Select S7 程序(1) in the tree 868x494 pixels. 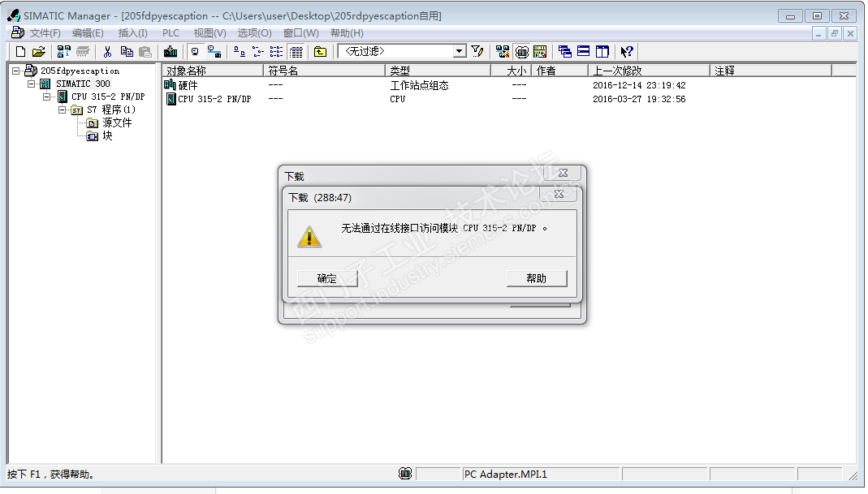[110, 110]
